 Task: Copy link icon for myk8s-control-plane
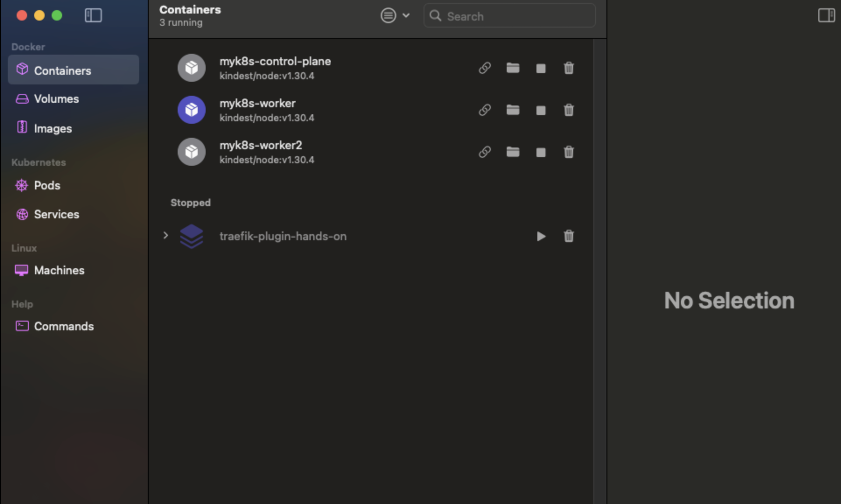(x=484, y=68)
